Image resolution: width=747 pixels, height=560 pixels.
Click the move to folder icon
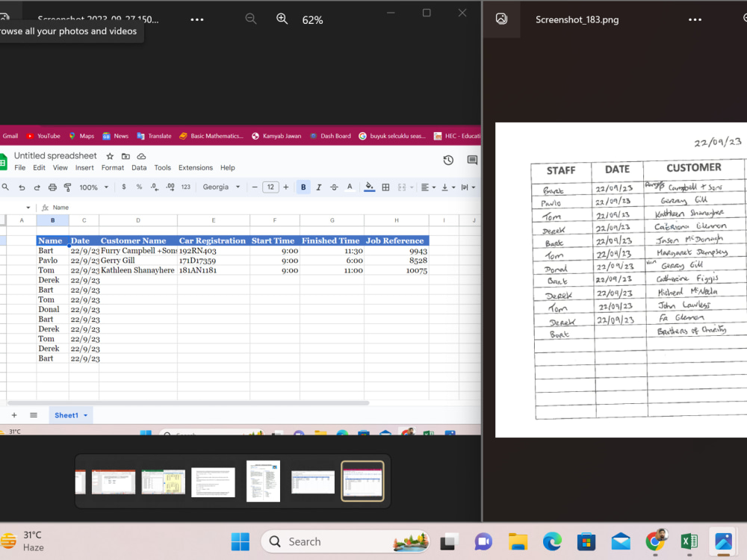[x=125, y=156]
